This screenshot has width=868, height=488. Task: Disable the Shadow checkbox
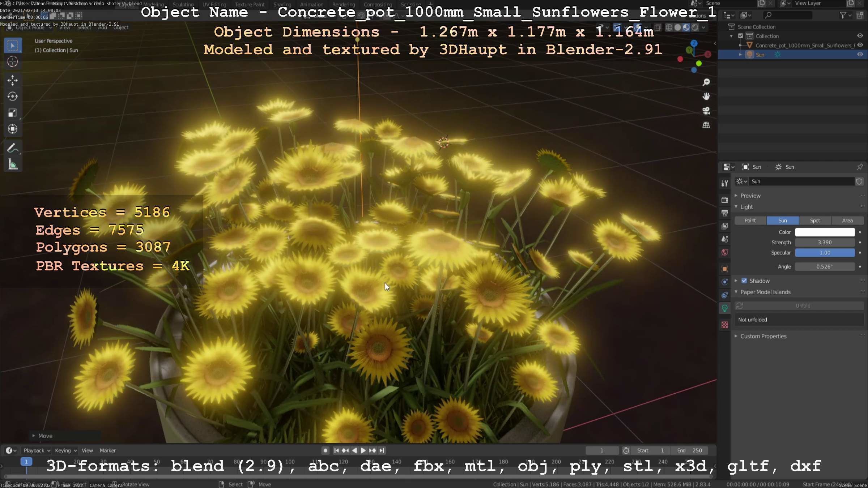pyautogui.click(x=744, y=281)
